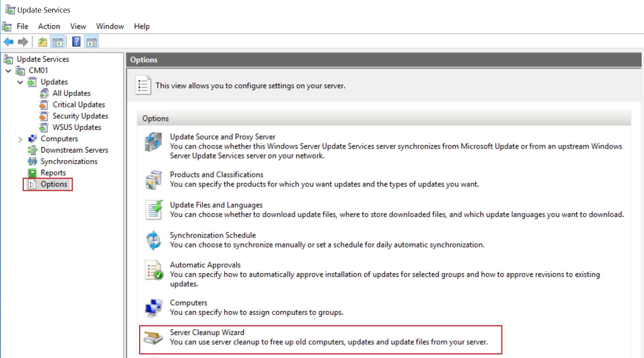Click the Critical Updates icon
Viewport: 644px width, 358px height.
(44, 105)
